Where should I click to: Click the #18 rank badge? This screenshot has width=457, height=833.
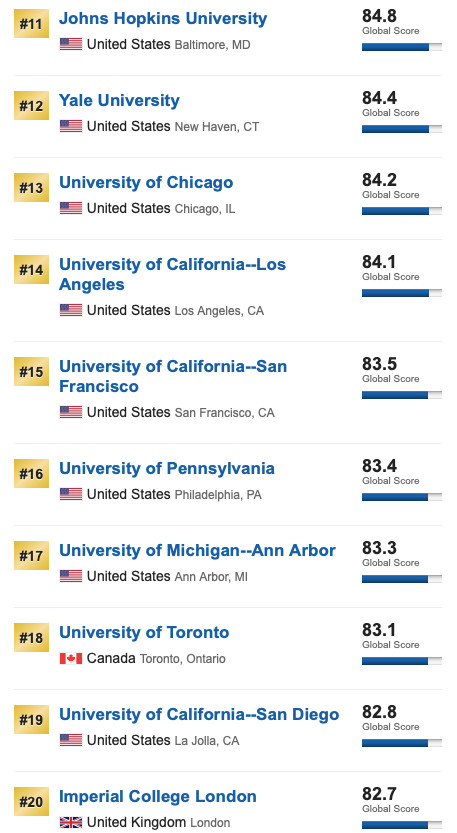pos(31,638)
